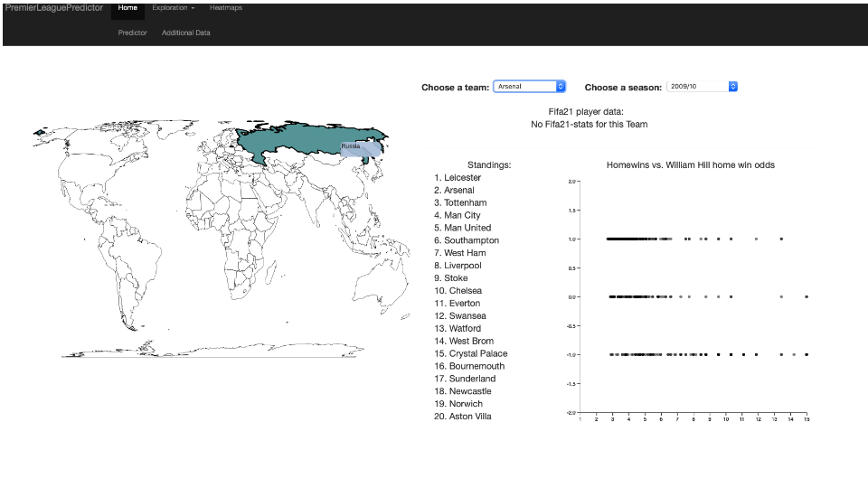Select '4. Man City' in standings
868x488 pixels.
click(x=458, y=215)
